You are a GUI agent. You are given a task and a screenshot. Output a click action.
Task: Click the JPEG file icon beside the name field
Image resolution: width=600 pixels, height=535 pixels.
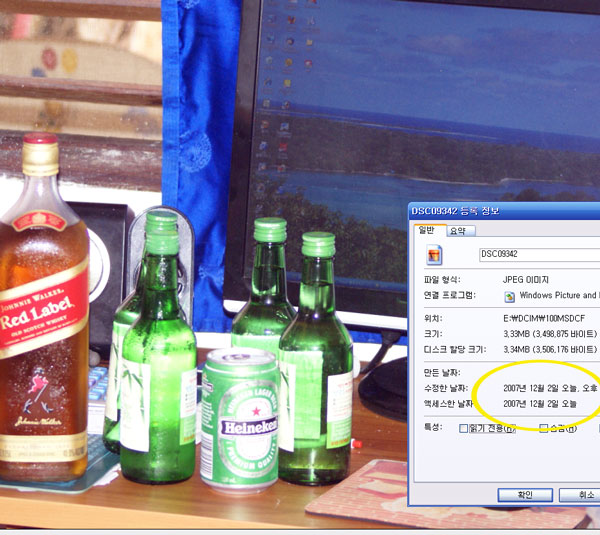(x=434, y=255)
